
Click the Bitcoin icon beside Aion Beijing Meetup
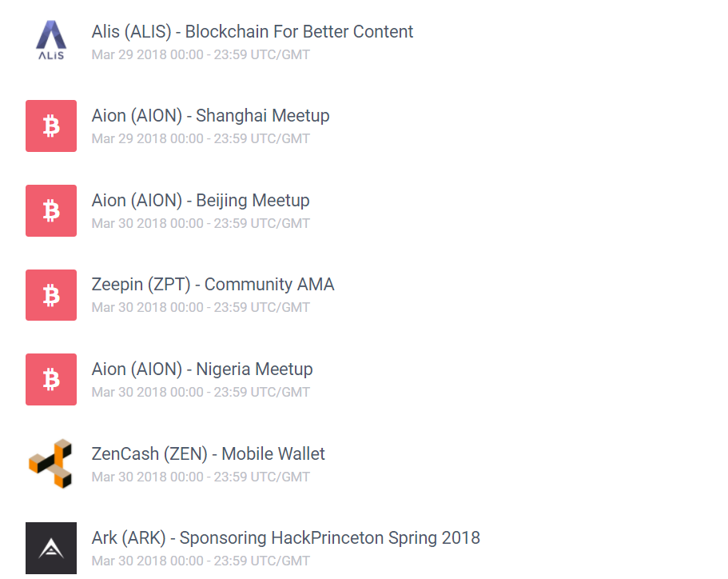[x=51, y=210]
